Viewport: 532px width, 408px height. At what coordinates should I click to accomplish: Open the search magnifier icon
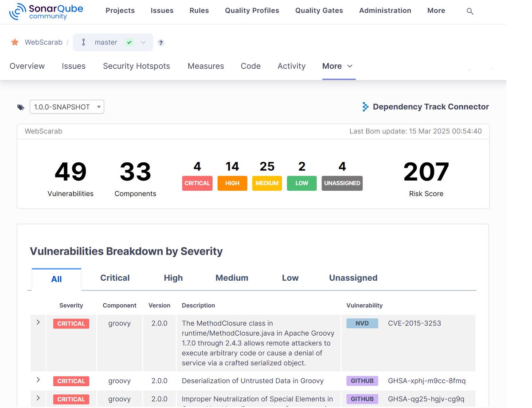(470, 11)
